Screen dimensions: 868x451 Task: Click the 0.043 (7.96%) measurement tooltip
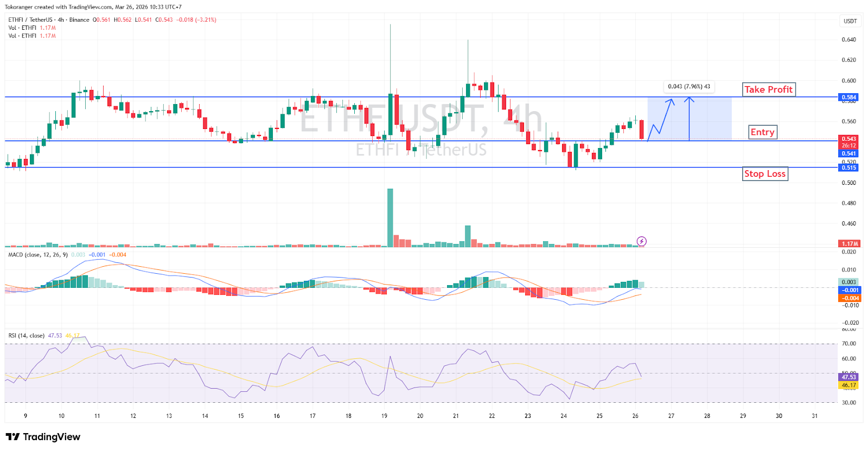(688, 87)
